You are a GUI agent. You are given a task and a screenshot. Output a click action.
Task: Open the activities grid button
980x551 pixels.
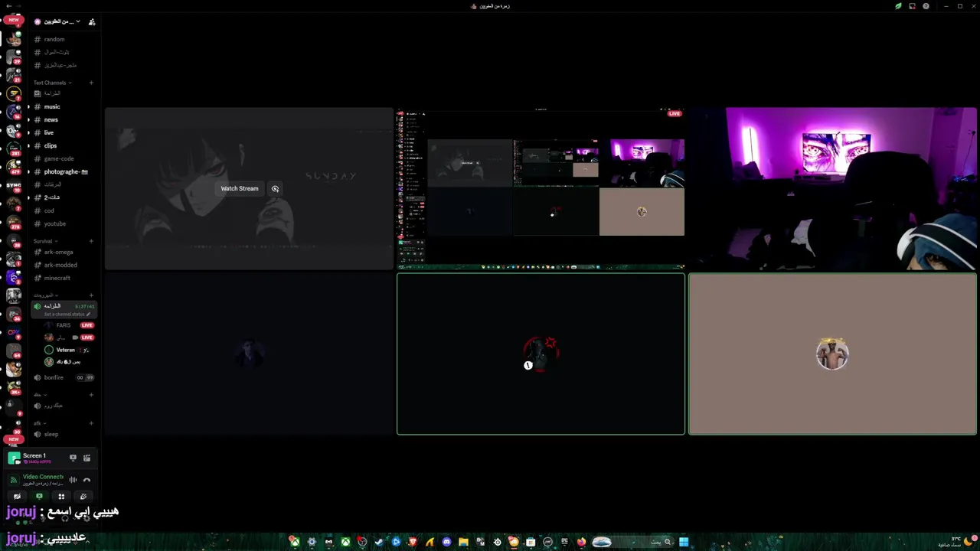tap(61, 497)
